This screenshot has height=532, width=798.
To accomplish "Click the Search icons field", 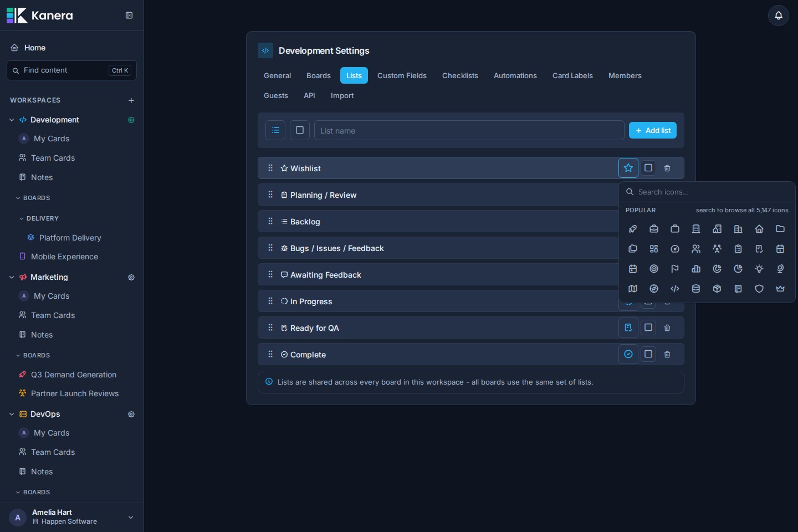I will coord(707,192).
